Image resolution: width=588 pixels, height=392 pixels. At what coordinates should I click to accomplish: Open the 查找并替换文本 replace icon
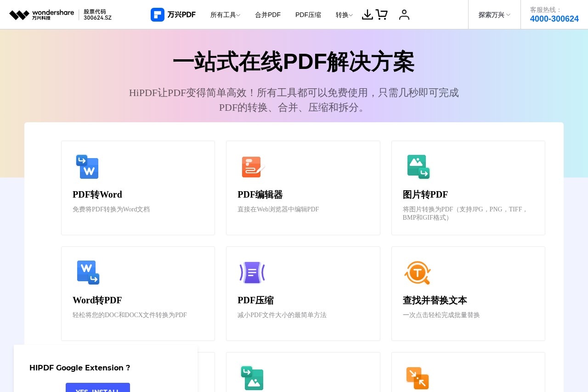(418, 273)
